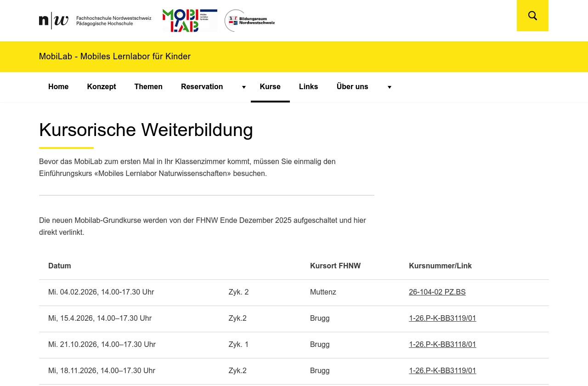Open Brugg 18.11.2026 course link 1-26.P-K-BB3119/01

[442, 371]
